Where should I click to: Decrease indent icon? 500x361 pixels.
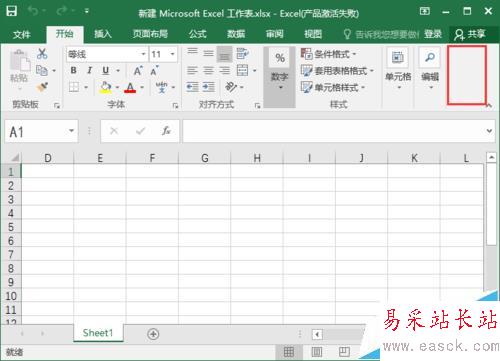tap(192, 87)
